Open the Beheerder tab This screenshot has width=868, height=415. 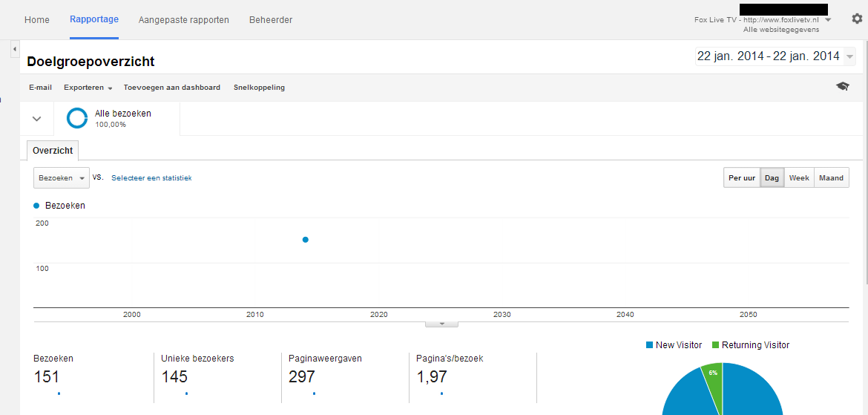pyautogui.click(x=271, y=20)
